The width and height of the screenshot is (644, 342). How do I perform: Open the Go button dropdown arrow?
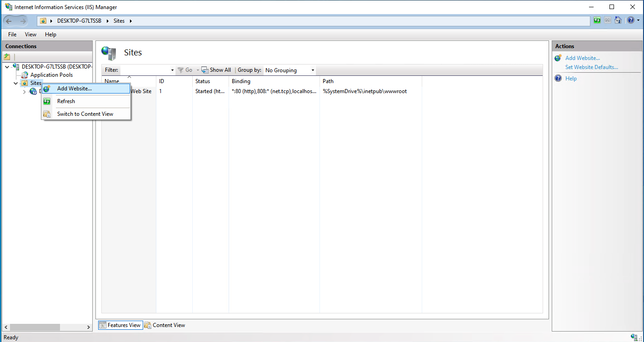(198, 70)
